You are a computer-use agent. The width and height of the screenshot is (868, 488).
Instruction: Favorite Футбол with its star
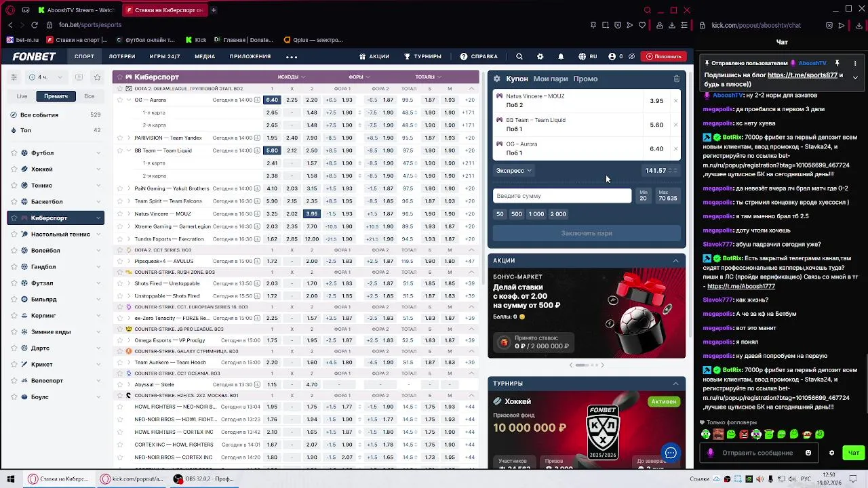[14, 153]
